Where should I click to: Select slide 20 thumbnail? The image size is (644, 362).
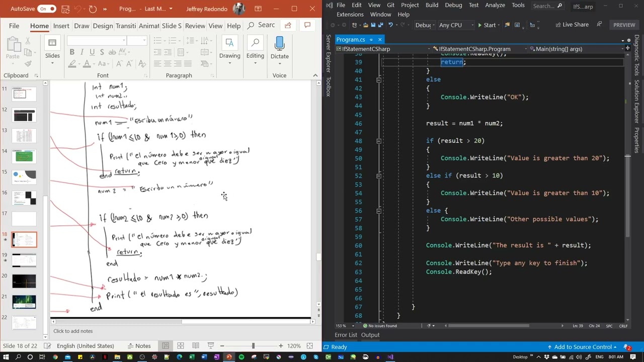click(24, 281)
